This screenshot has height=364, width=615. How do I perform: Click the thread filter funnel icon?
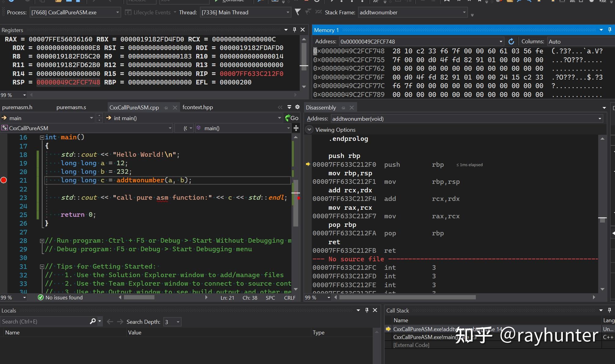(298, 12)
